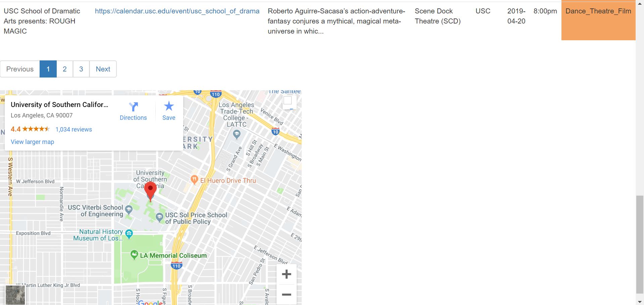Click USC Sol Price School pin
The image size is (644, 305).
160,218
